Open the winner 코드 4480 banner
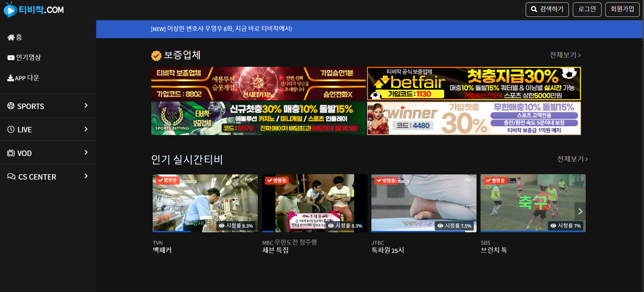 474,118
